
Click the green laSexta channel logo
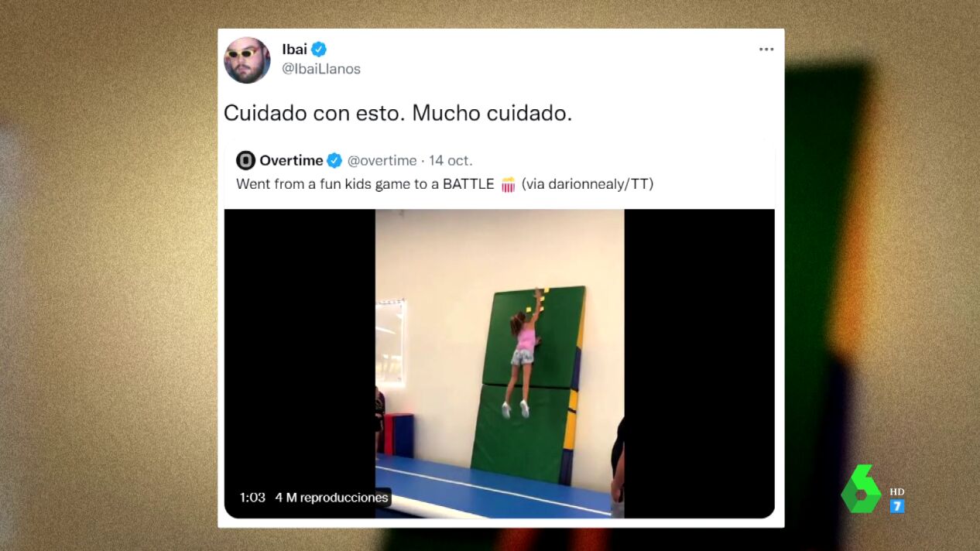tap(861, 489)
